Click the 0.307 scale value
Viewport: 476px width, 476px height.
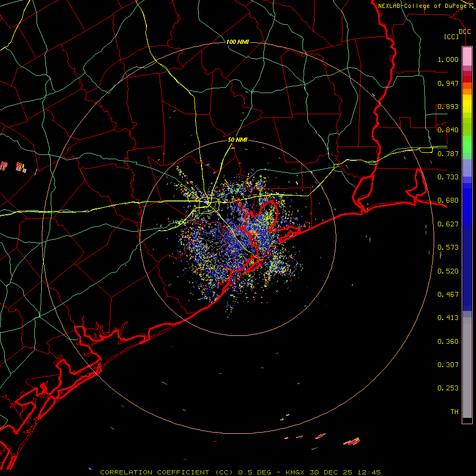(x=448, y=364)
